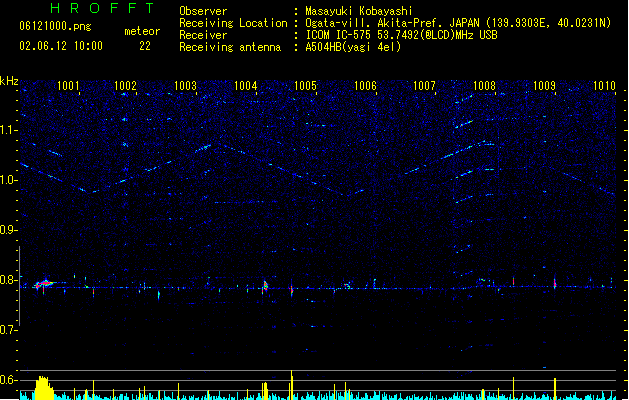
Task: Click the 1007 time marker
Action: (424, 86)
